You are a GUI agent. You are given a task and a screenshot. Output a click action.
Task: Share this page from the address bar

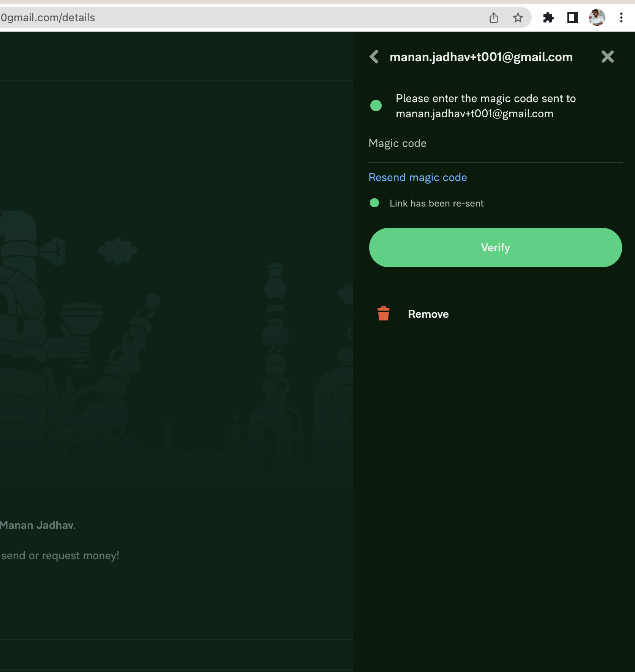[x=494, y=17]
